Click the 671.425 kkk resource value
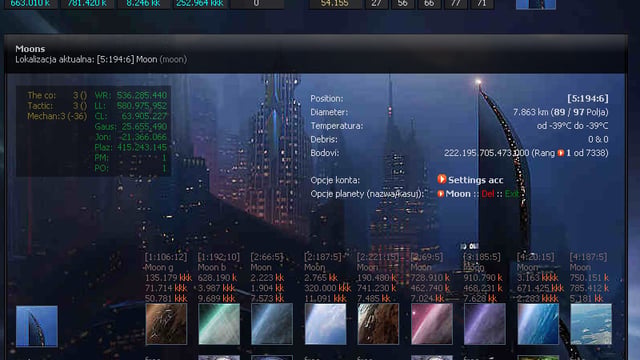The height and width of the screenshot is (360, 640). click(540, 288)
